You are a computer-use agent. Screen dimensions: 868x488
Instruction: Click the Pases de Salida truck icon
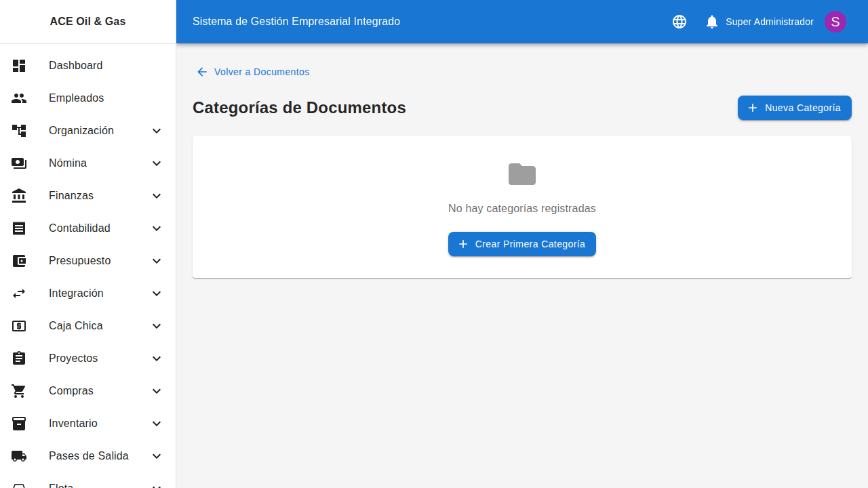point(18,455)
